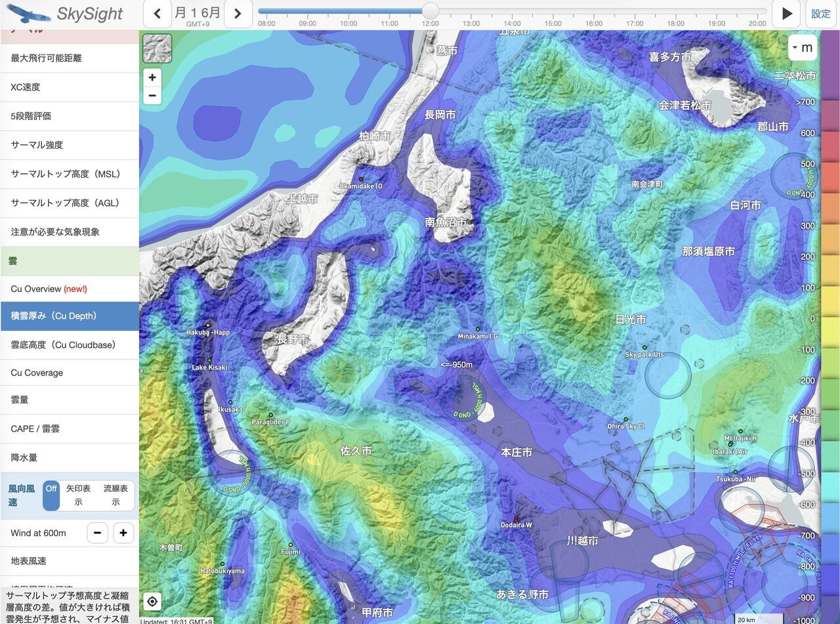Click the 那須塩原市 city label
This screenshot has width=840, height=624.
708,251
